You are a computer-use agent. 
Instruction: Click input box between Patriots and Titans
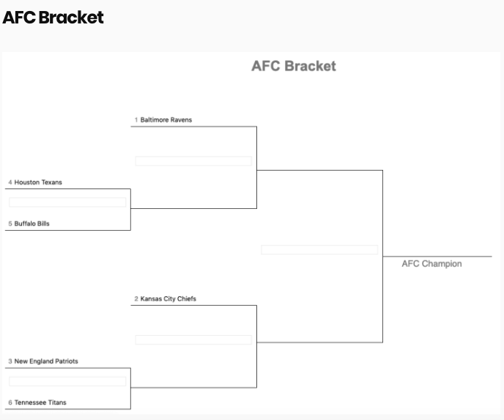(67, 381)
